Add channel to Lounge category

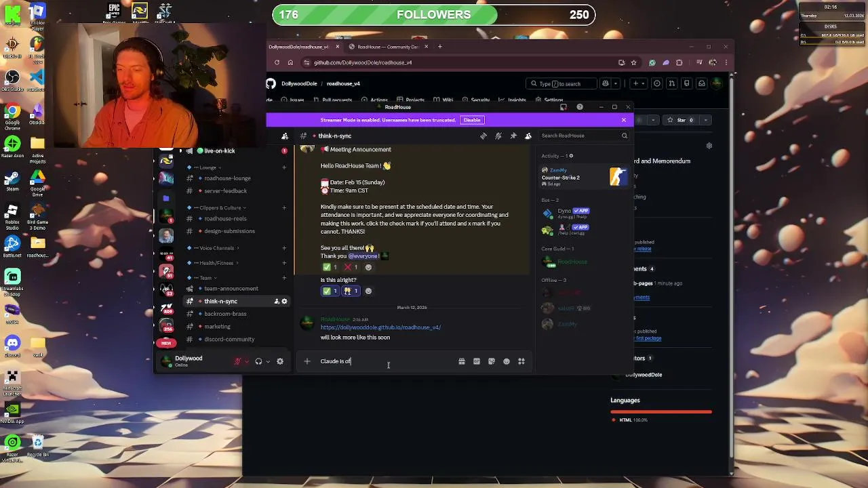point(284,167)
